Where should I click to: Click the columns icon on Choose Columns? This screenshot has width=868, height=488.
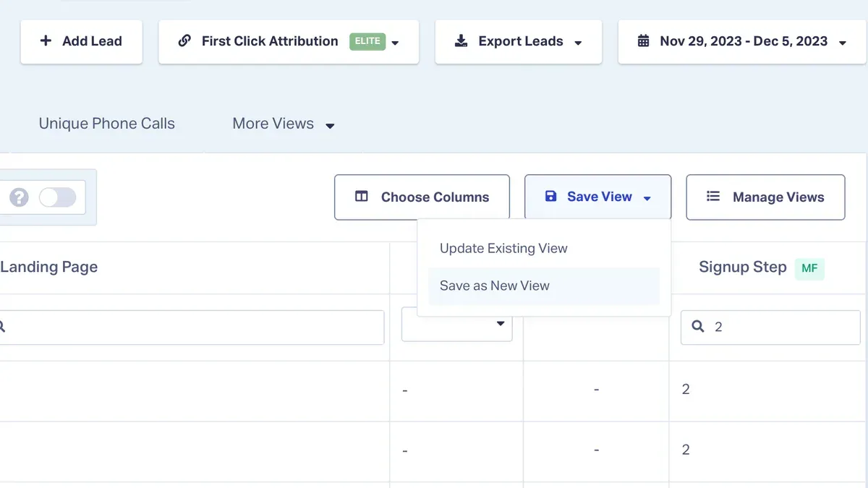point(362,197)
